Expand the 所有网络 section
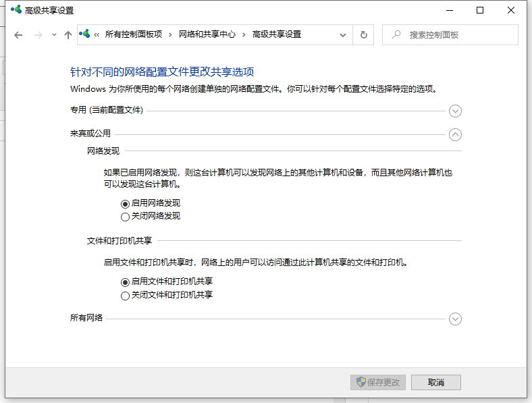 (x=455, y=319)
